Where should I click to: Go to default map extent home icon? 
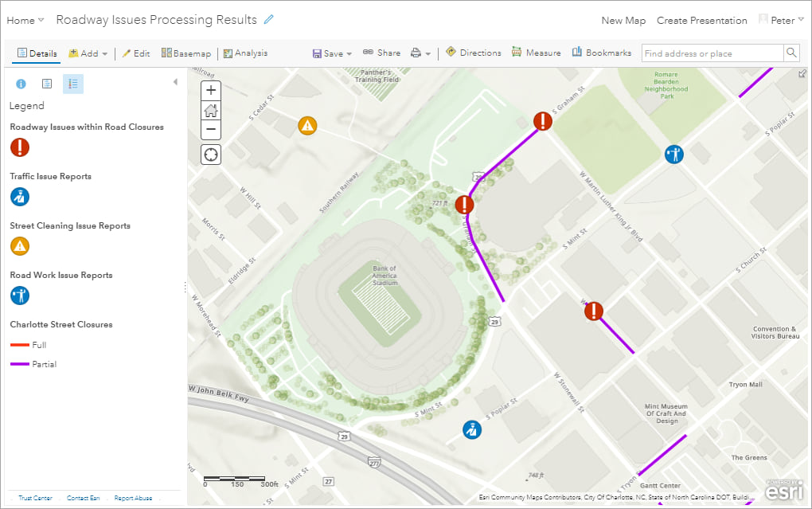[x=211, y=110]
